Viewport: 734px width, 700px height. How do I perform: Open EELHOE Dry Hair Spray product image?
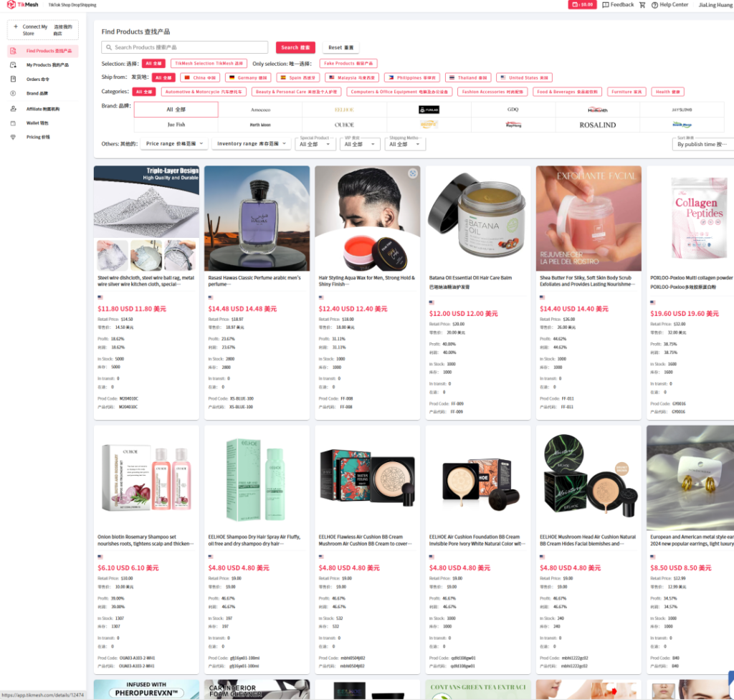point(257,478)
